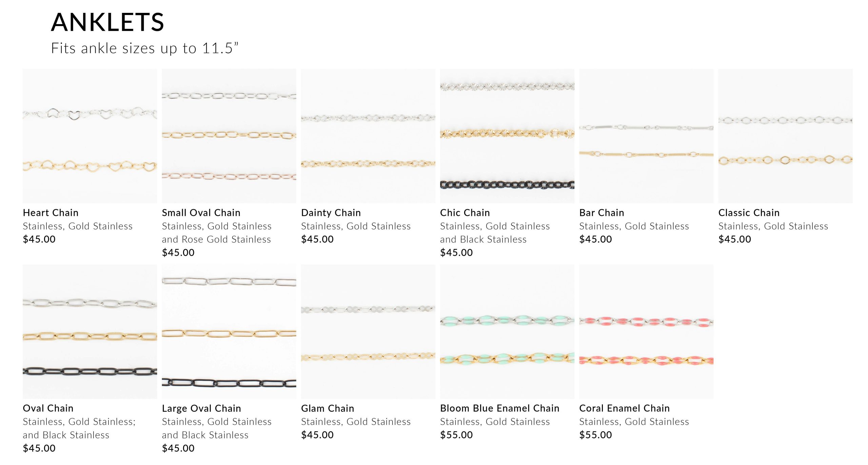This screenshot has width=868, height=465.
Task: Click the ANKLETS page heading
Action: [107, 22]
